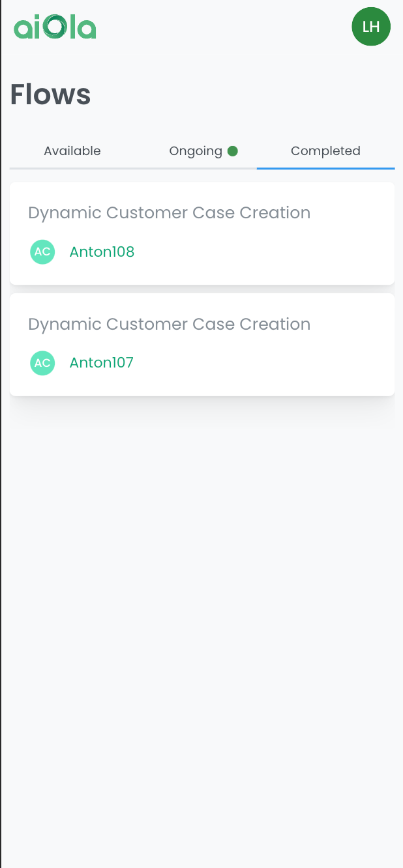Image resolution: width=403 pixels, height=868 pixels.
Task: Click the green status dot next to Ongoing
Action: point(232,151)
